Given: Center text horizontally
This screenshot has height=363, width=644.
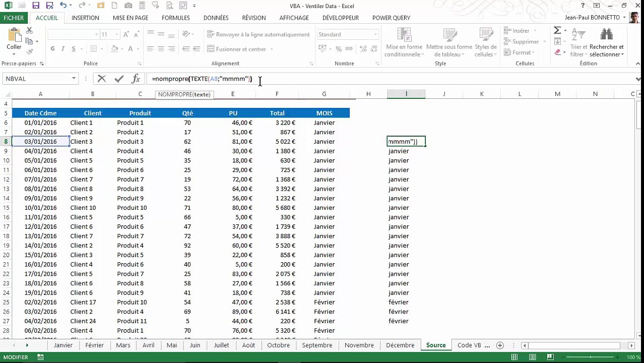Looking at the screenshot, I should tap(161, 49).
